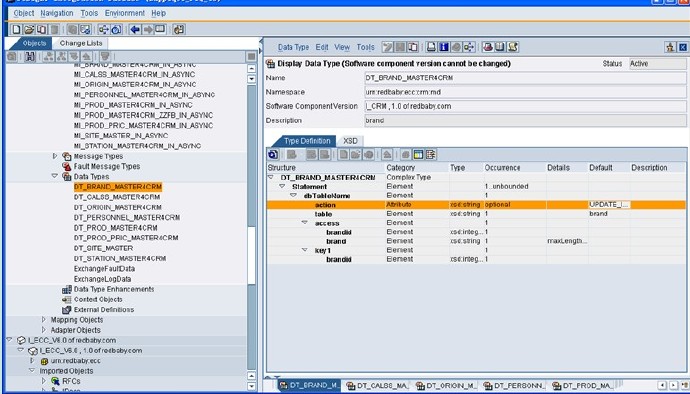Expand the Message Types node
The width and height of the screenshot is (690, 394).
pyautogui.click(x=55, y=156)
